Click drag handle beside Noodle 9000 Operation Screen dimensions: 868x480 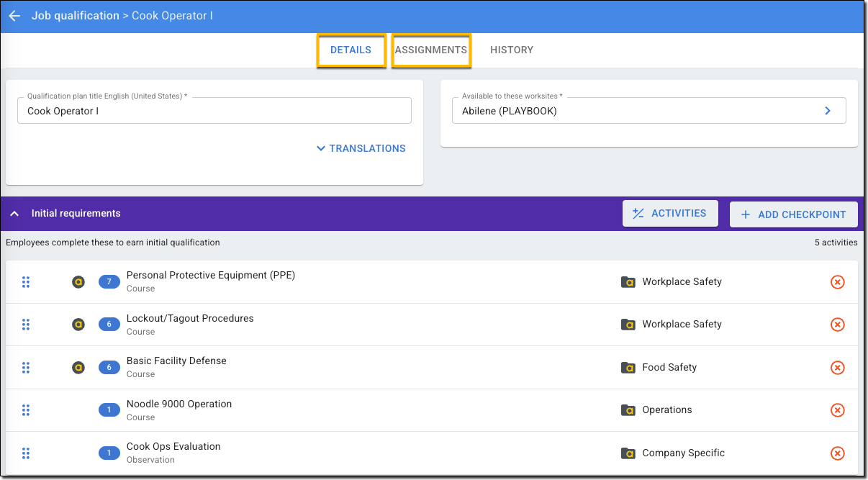pos(26,410)
